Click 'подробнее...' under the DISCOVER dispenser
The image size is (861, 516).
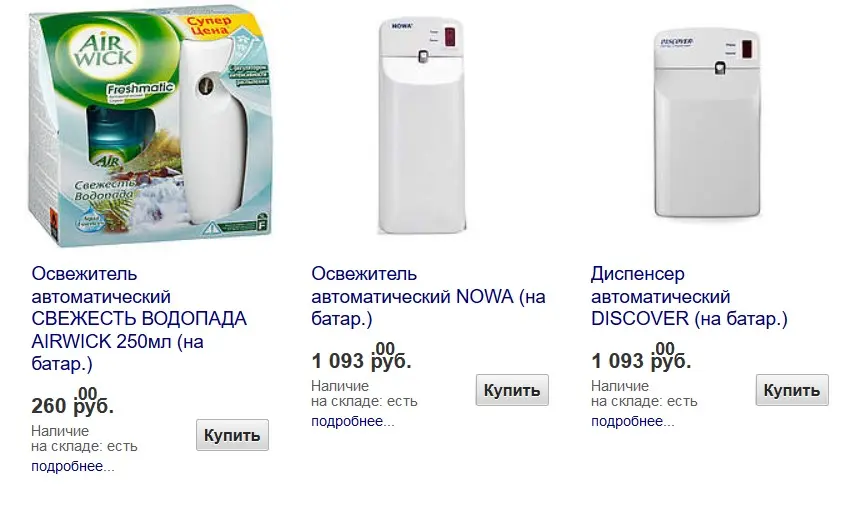pyautogui.click(x=633, y=421)
